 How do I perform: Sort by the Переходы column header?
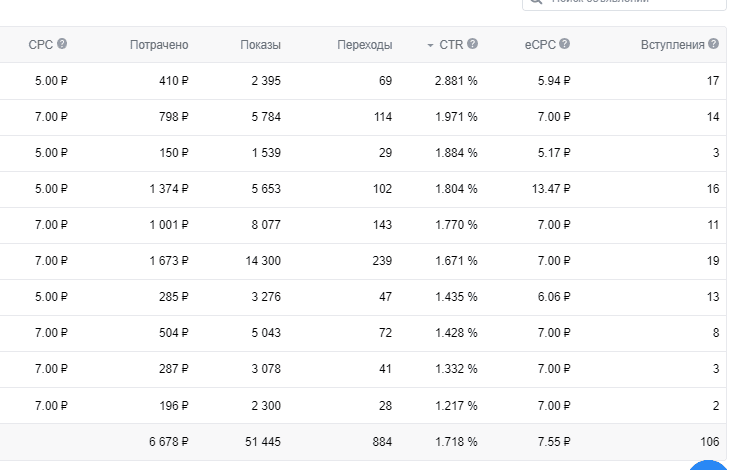click(364, 45)
